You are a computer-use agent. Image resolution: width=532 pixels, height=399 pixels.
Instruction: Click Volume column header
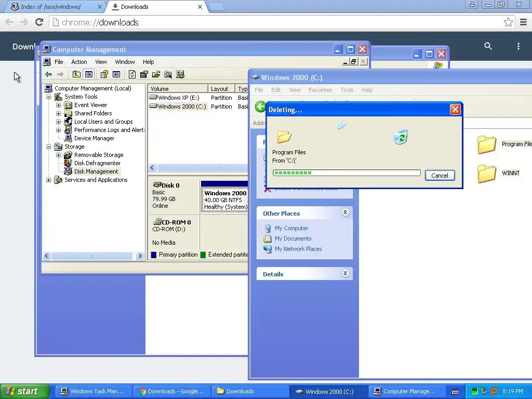(x=178, y=89)
